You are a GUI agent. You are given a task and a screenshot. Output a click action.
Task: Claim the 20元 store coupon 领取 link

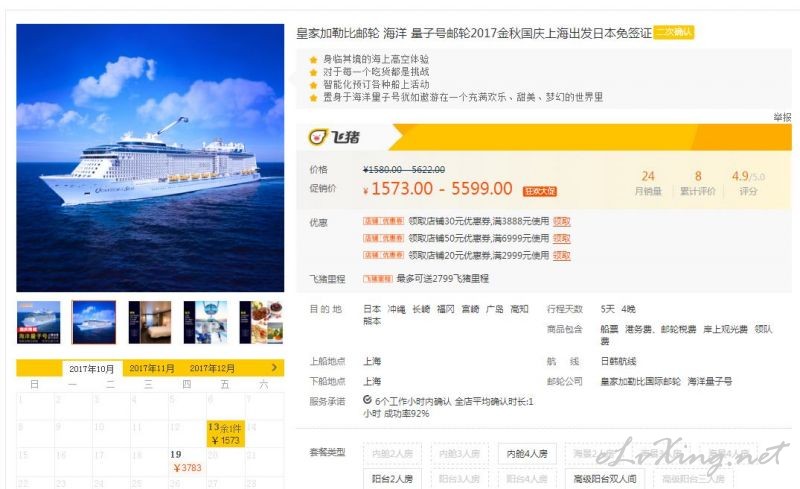[x=562, y=255]
